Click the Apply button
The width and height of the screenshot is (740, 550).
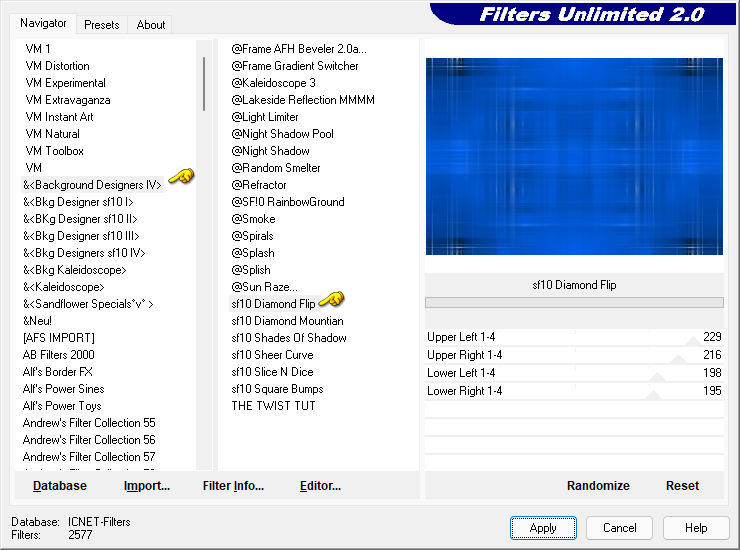coord(543,528)
